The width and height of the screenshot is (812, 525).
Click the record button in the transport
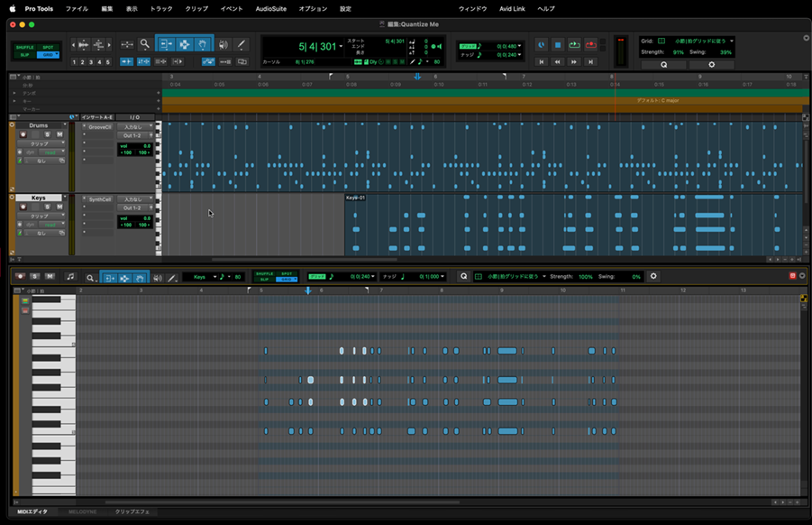tap(591, 45)
